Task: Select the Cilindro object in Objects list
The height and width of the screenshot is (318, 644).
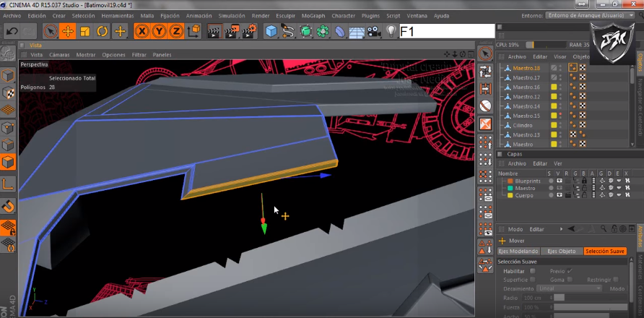Action: pyautogui.click(x=523, y=126)
